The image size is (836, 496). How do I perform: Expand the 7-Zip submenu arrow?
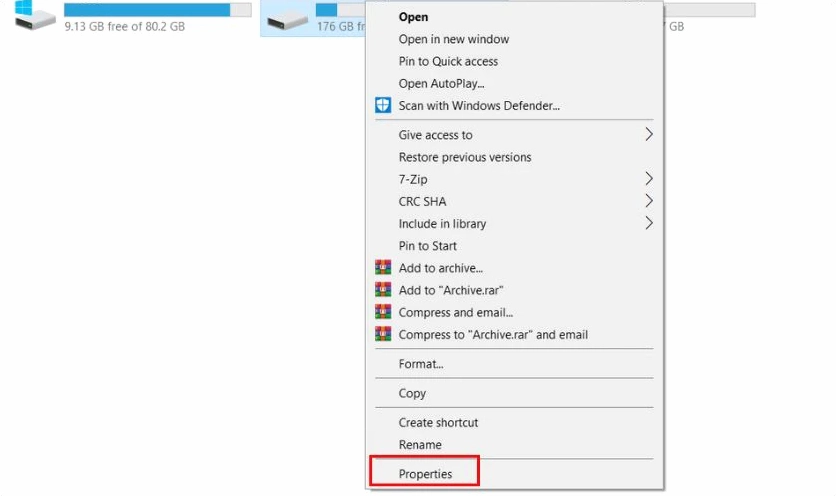(x=648, y=179)
